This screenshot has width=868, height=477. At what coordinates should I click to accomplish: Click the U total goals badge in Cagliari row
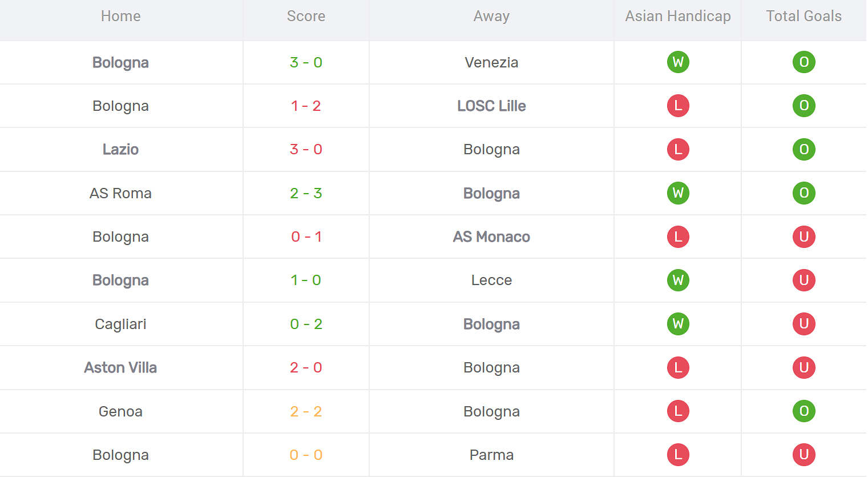coord(804,324)
